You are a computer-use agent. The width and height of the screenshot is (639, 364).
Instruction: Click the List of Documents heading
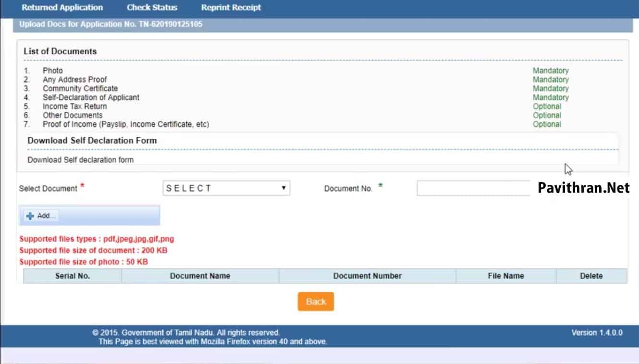(x=60, y=51)
